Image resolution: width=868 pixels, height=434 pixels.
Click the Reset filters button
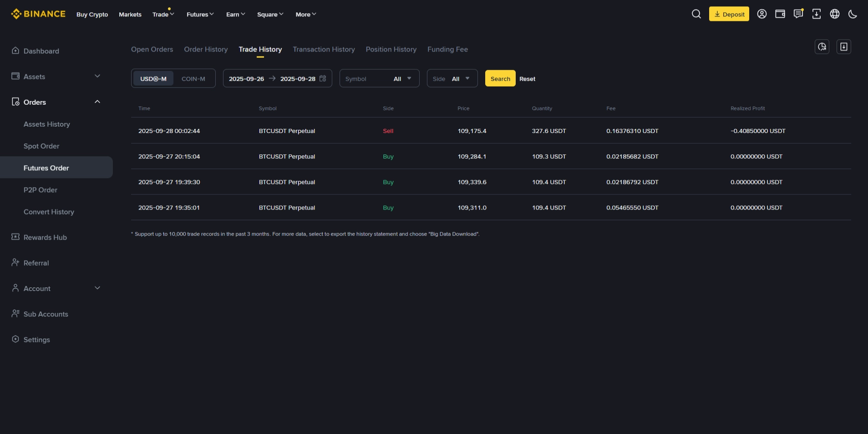click(527, 79)
